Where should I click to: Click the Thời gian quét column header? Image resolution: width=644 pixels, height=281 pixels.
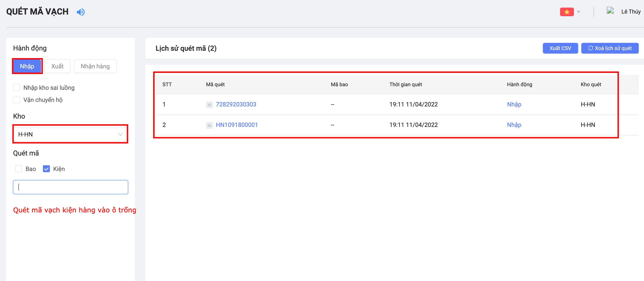pyautogui.click(x=406, y=84)
